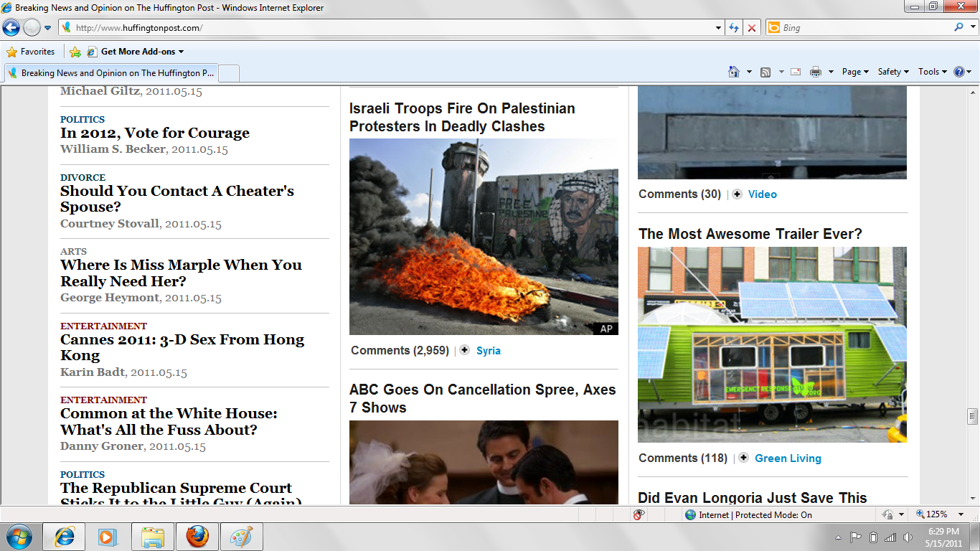The image size is (980, 551).
Task: Click Internet Explorer taskbar icon
Action: click(x=65, y=537)
